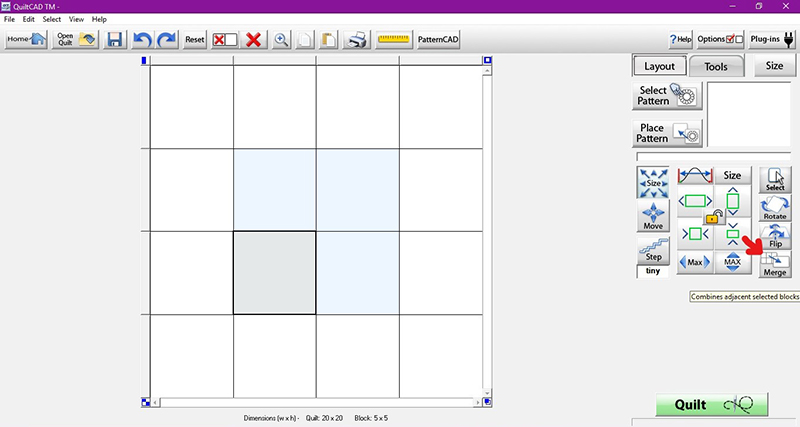Click the sine wave width sizing icon

(x=695, y=175)
